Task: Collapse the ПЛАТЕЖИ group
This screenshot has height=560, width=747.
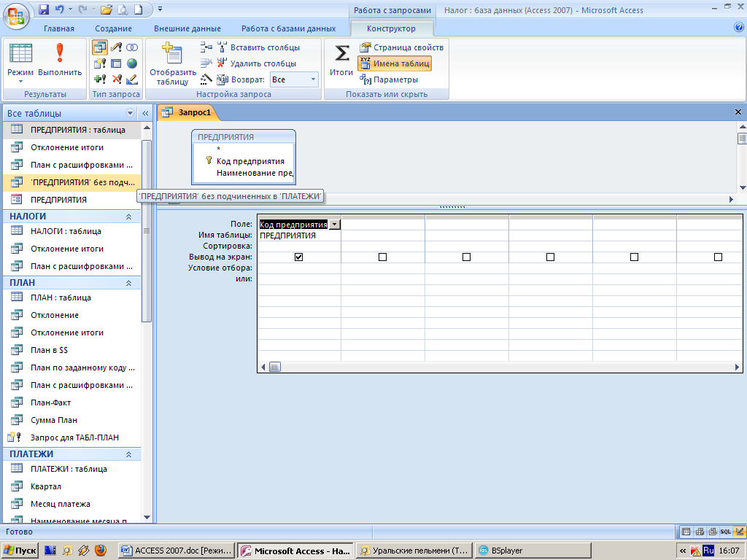Action: tap(128, 454)
